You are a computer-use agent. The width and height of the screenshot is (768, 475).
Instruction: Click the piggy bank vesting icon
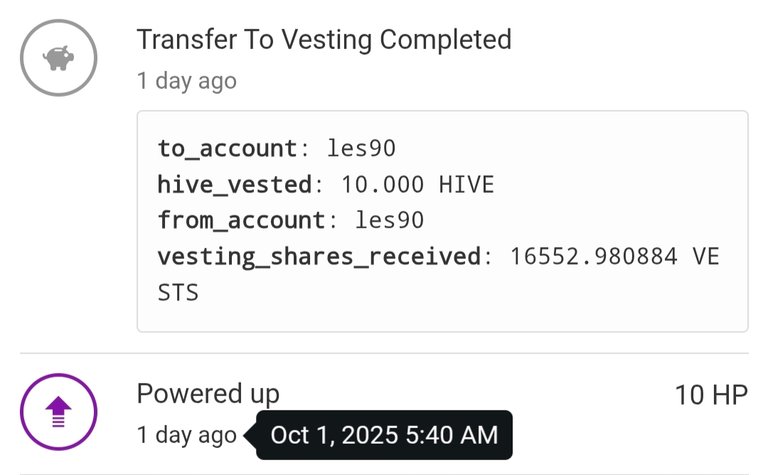[58, 58]
